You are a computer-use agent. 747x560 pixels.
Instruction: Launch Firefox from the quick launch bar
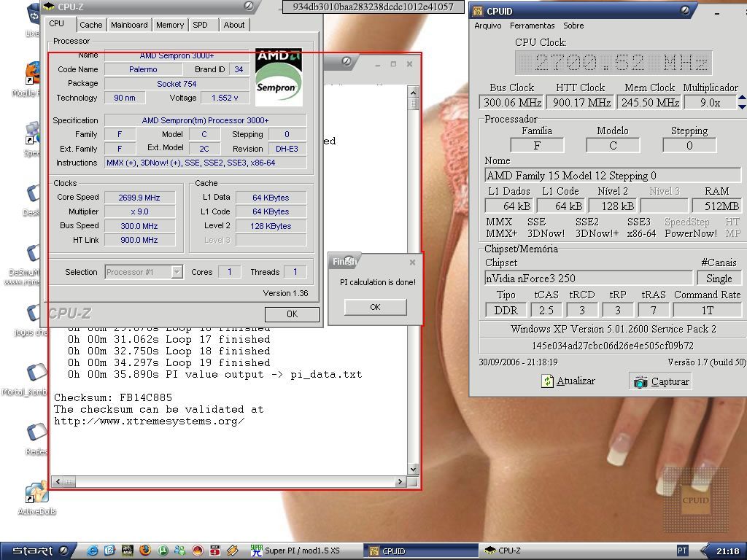coord(145,551)
